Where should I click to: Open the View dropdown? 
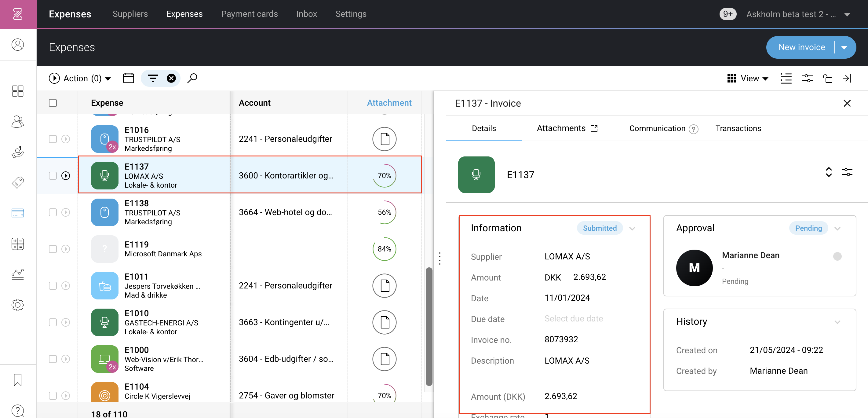tap(748, 78)
